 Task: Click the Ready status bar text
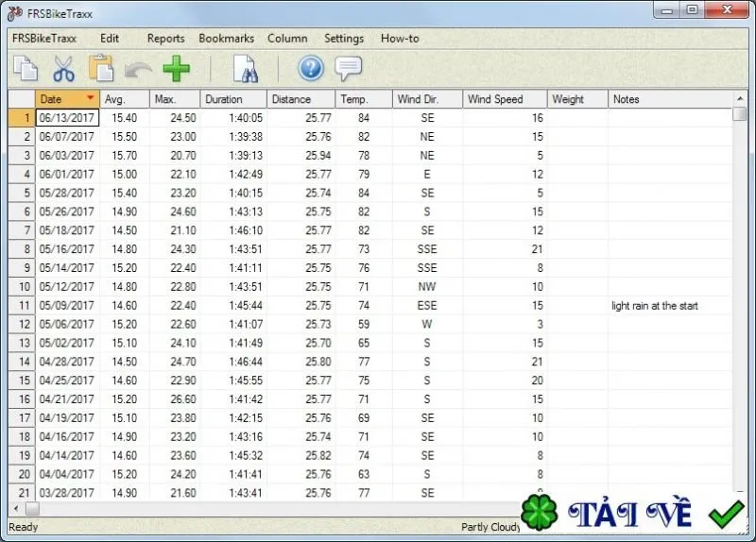(x=23, y=527)
